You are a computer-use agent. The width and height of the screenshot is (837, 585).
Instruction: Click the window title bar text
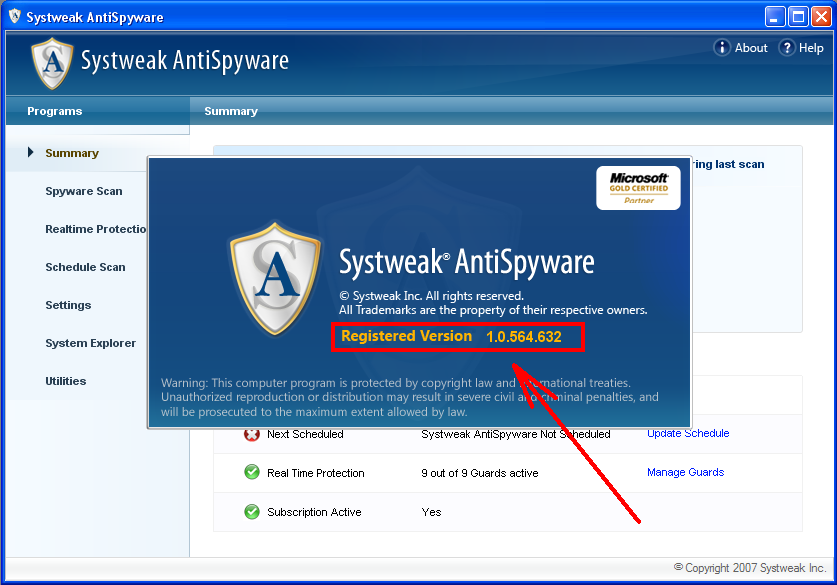[x=95, y=18]
